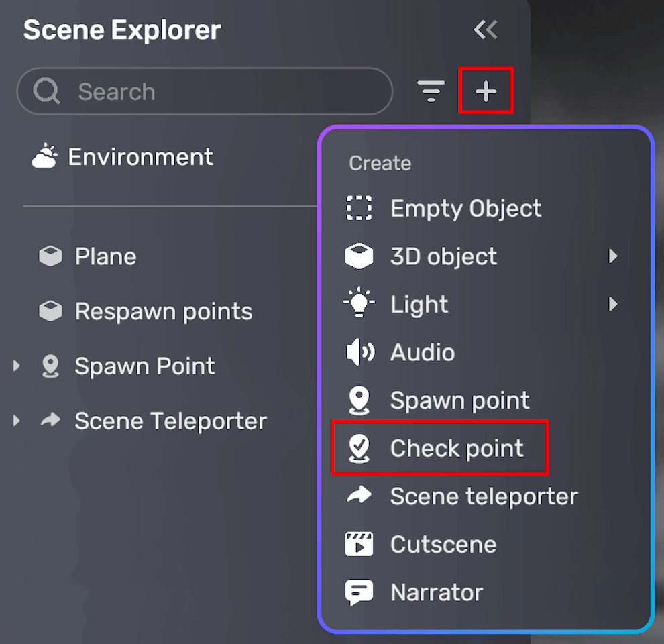The width and height of the screenshot is (664, 644).
Task: Select the Environment entry
Action: pos(140,157)
